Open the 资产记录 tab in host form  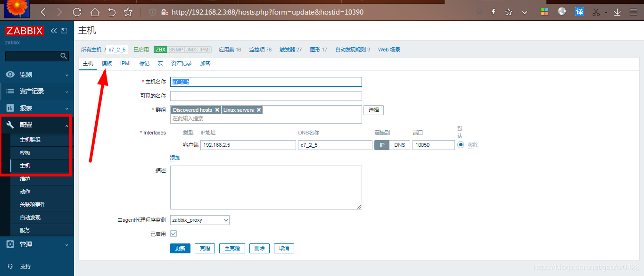click(x=182, y=63)
